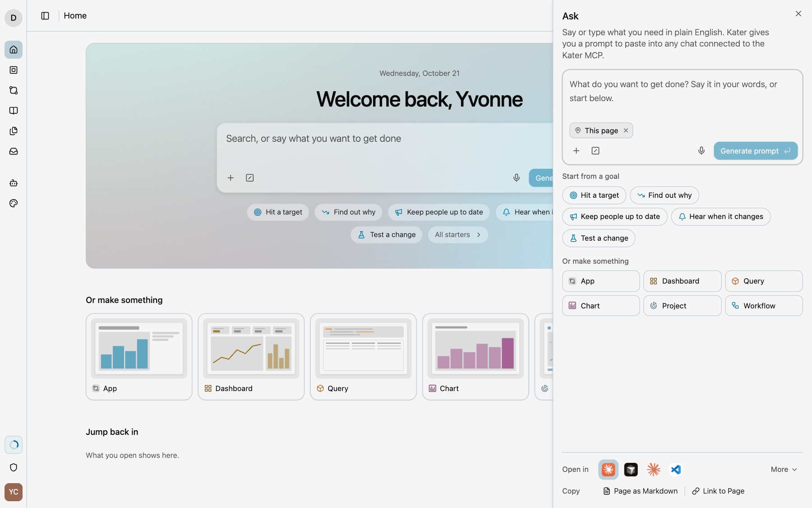This screenshot has width=812, height=508.
Task: Choose Find out why in the Ask panel
Action: click(x=664, y=196)
